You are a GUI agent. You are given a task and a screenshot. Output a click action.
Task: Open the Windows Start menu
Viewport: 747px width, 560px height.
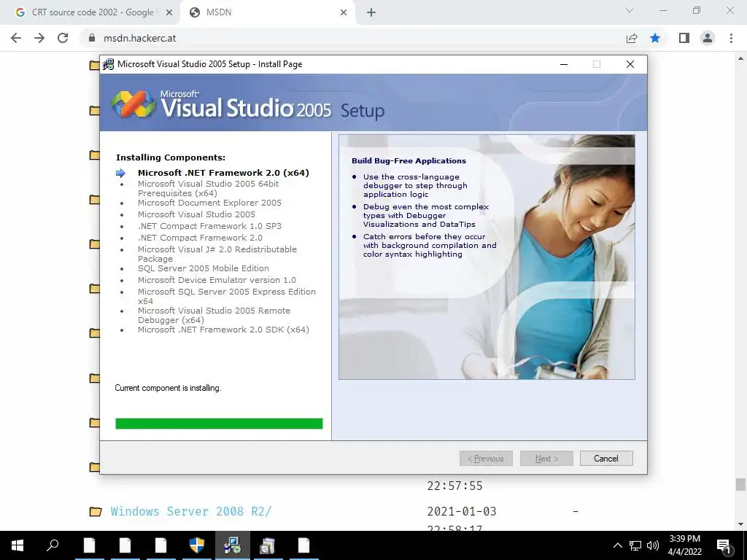[18, 545]
